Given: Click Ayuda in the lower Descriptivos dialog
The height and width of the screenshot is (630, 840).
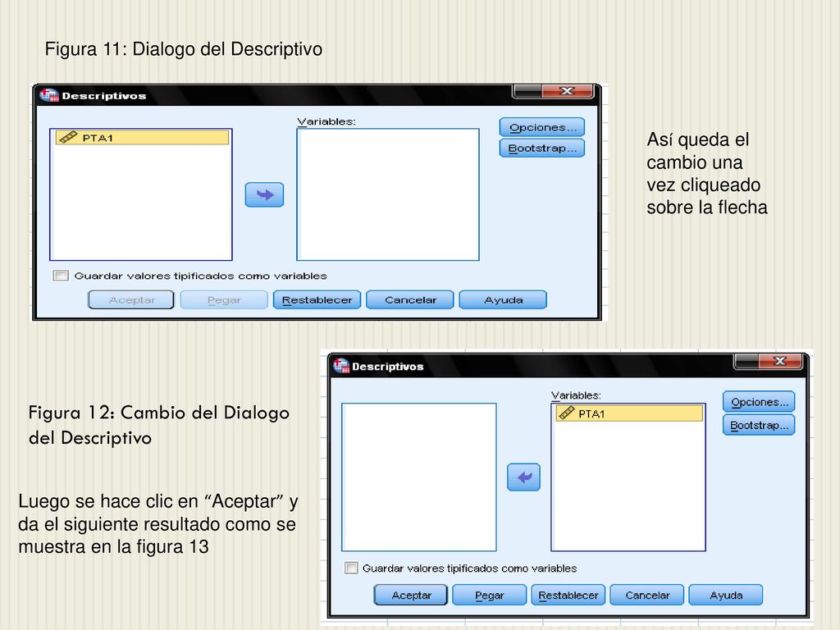Looking at the screenshot, I should click(x=725, y=596).
